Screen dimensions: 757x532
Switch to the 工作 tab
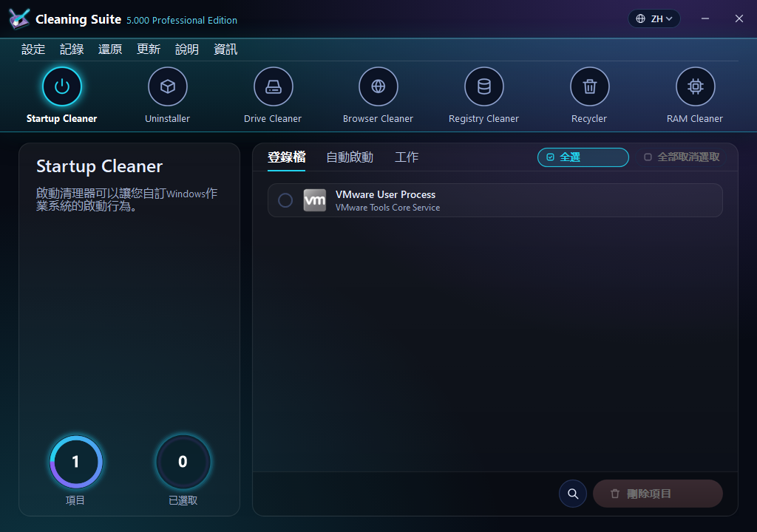tap(407, 157)
